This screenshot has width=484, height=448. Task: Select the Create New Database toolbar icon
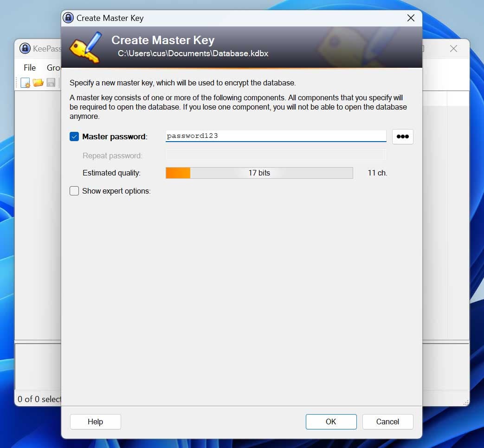point(25,82)
